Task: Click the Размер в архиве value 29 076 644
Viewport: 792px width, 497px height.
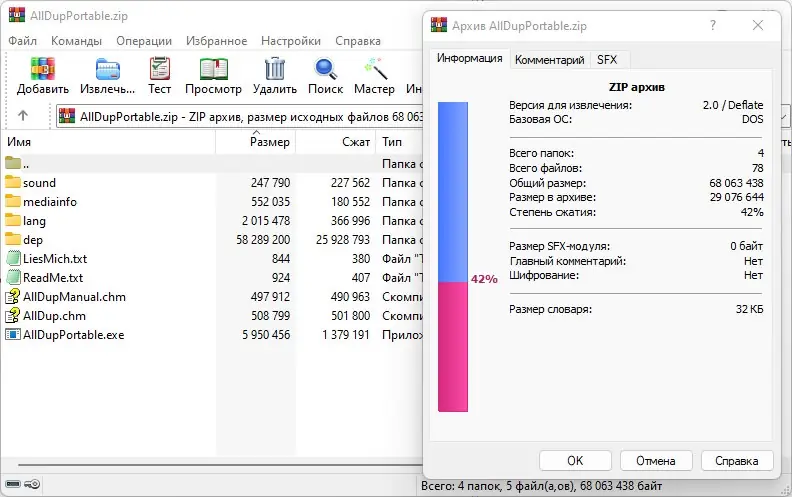Action: point(736,197)
